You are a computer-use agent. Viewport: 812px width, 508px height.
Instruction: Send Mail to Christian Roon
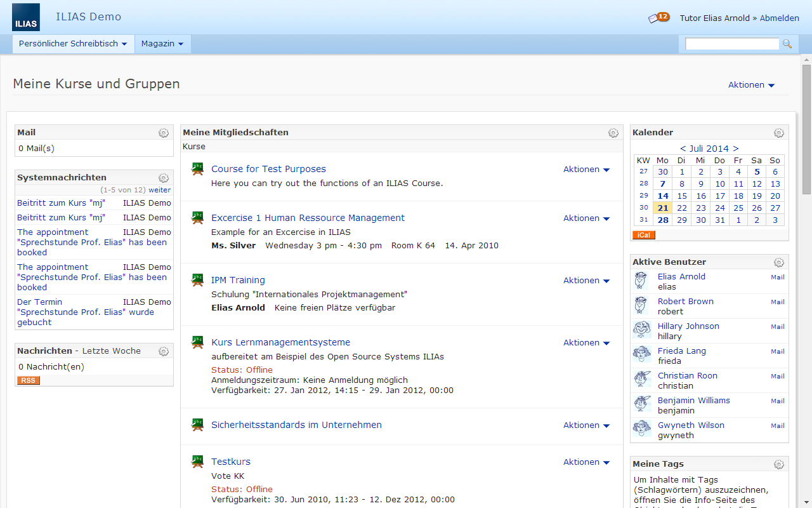778,376
